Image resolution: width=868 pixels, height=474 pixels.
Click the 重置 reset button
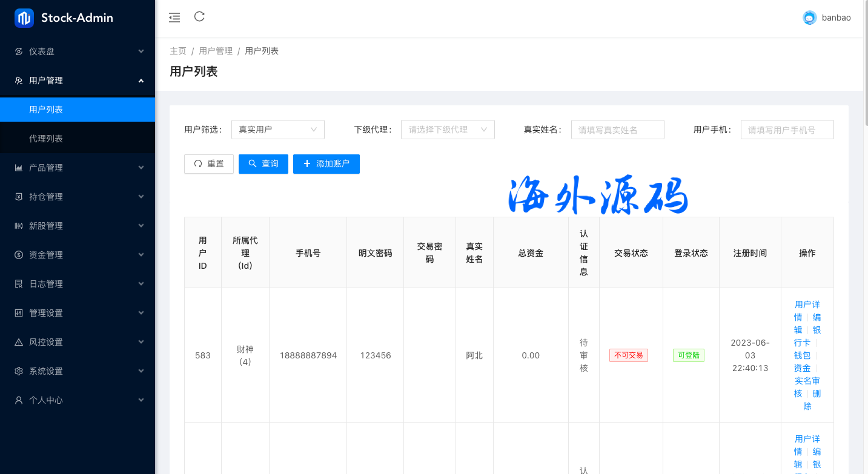[x=208, y=164]
